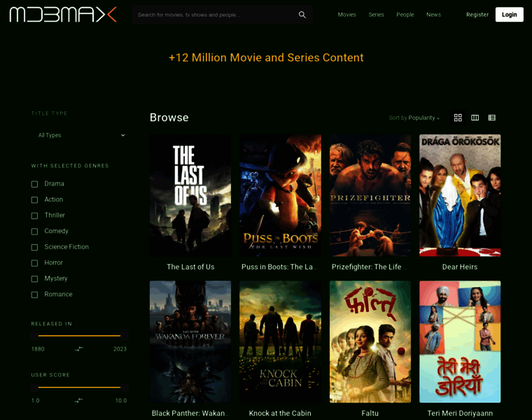
Task: Click the MDBMAX logo
Action: click(x=63, y=15)
